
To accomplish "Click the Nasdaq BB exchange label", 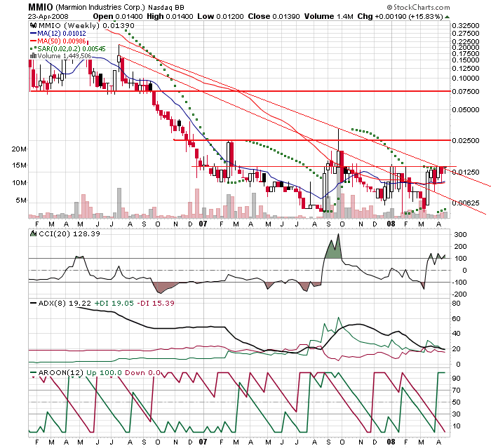I will click(166, 7).
